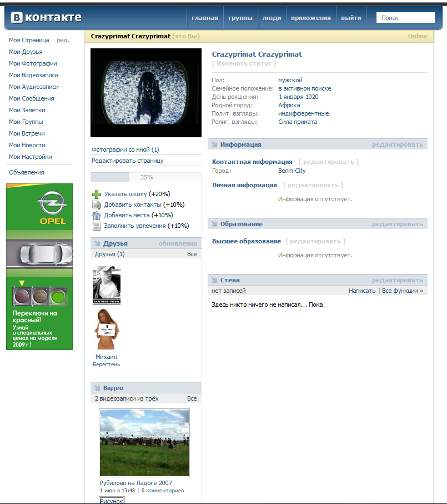This screenshot has width=447, height=504.
Task: Click индифферентные political views link
Action: 303,113
